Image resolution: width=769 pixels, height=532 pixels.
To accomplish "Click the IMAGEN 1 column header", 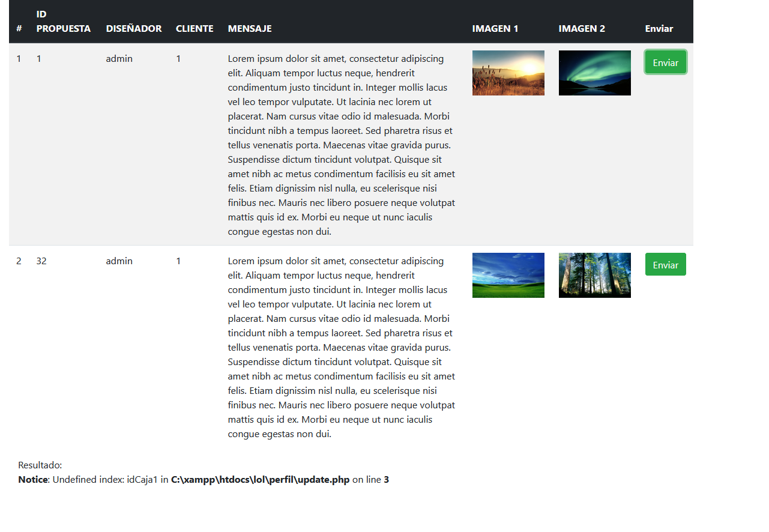I will pos(495,29).
